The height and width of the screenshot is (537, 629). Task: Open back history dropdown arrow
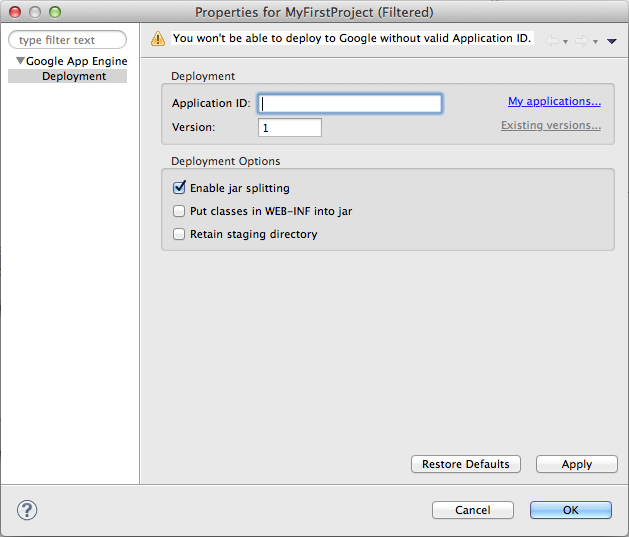click(566, 42)
